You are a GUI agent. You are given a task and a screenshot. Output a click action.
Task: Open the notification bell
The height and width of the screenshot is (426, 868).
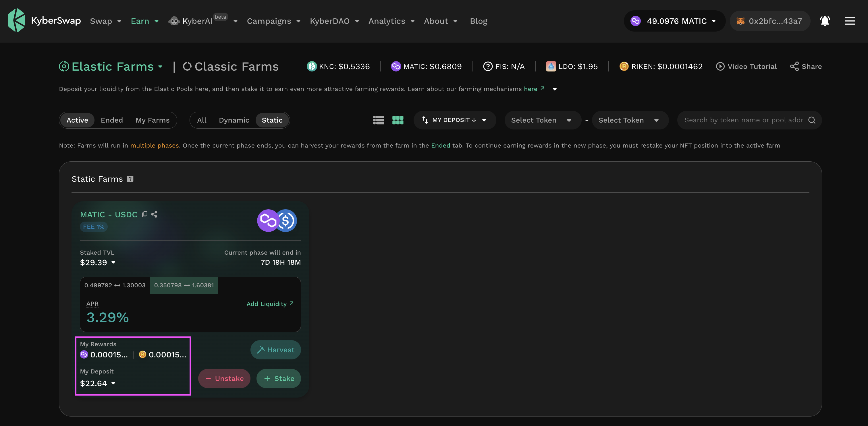825,21
